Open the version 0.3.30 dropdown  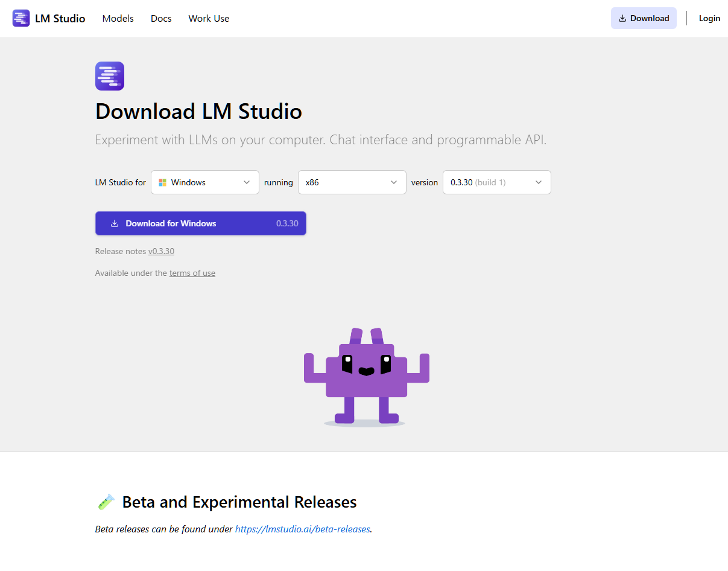click(496, 182)
